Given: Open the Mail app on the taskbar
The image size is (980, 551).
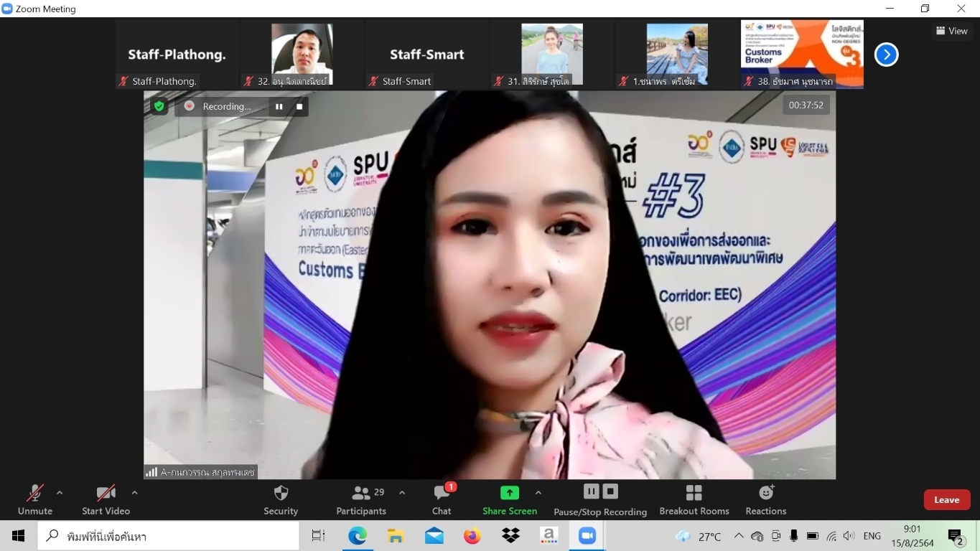Looking at the screenshot, I should pos(434,536).
